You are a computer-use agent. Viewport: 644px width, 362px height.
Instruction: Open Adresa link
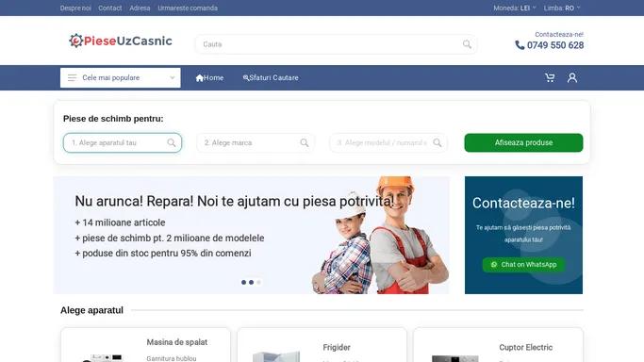coord(140,8)
